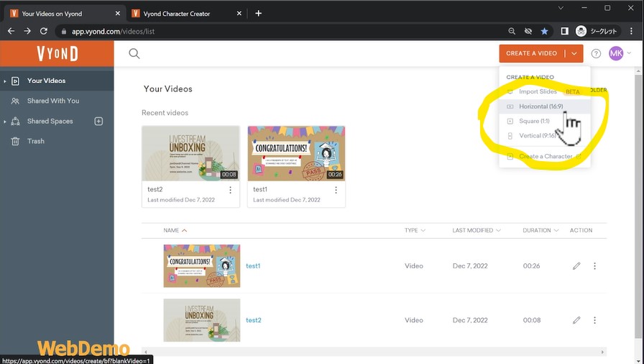
Task: Toggle the browser side panel icon
Action: [x=565, y=31]
